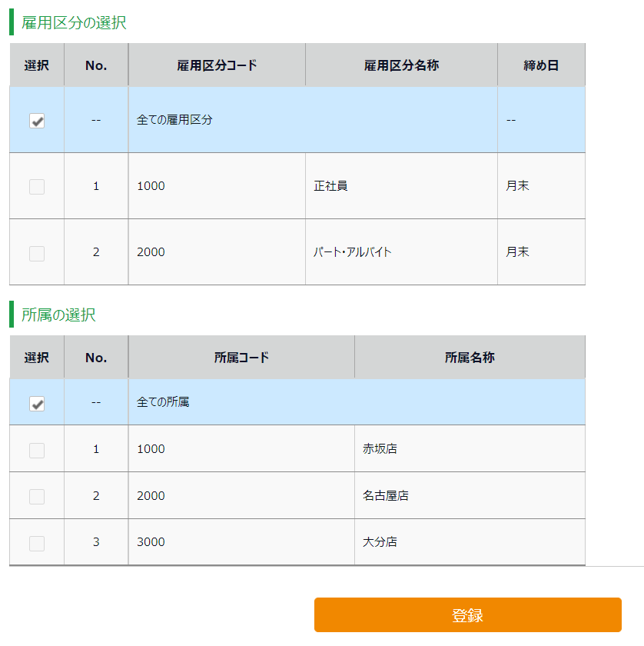
Task: Click the 雇用区分コード column header
Action: click(217, 65)
